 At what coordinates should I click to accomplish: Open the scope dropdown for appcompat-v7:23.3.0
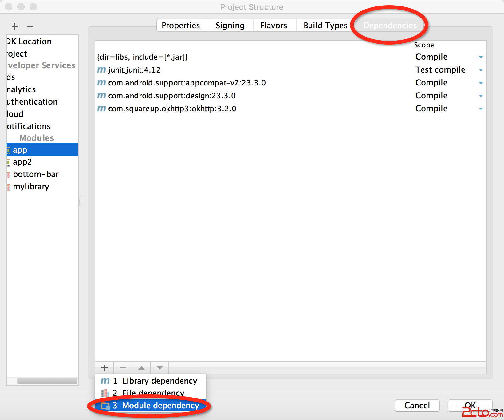tap(481, 83)
